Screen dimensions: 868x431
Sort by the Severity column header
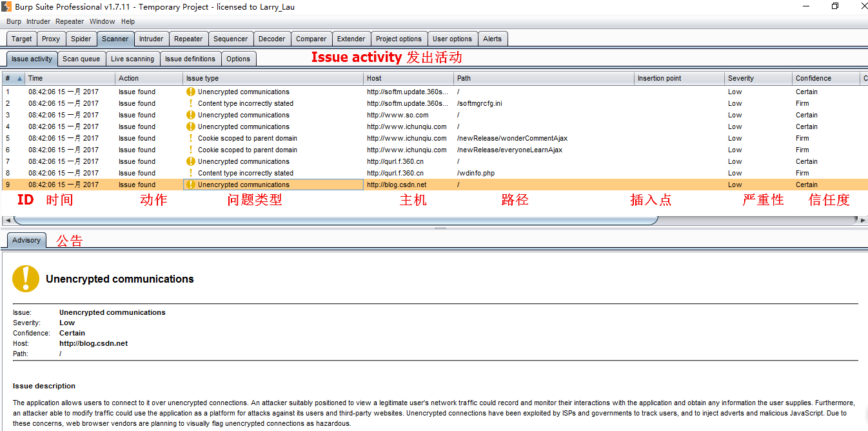758,78
